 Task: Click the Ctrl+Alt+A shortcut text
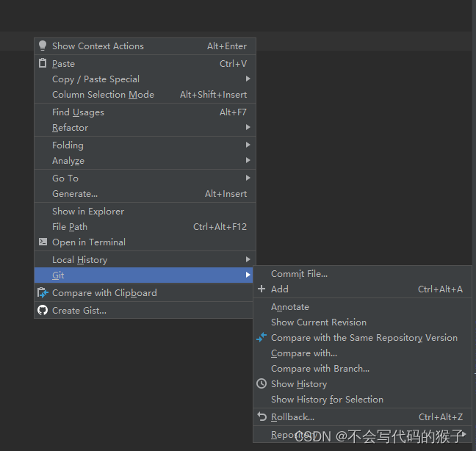pos(440,289)
